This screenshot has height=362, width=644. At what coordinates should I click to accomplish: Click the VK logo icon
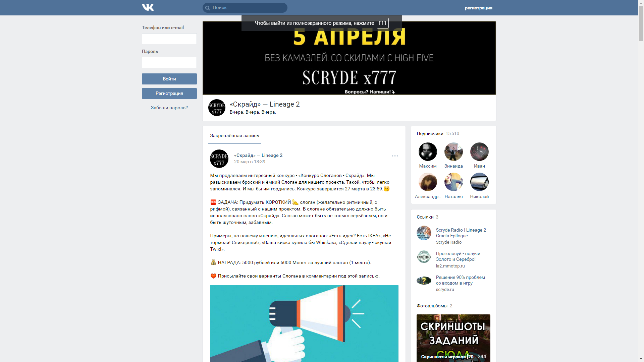click(x=148, y=7)
